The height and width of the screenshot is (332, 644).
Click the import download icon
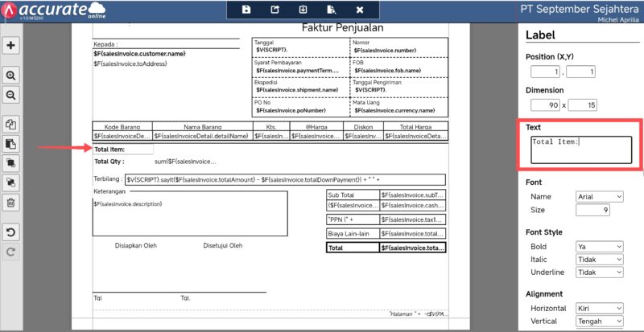(x=303, y=10)
